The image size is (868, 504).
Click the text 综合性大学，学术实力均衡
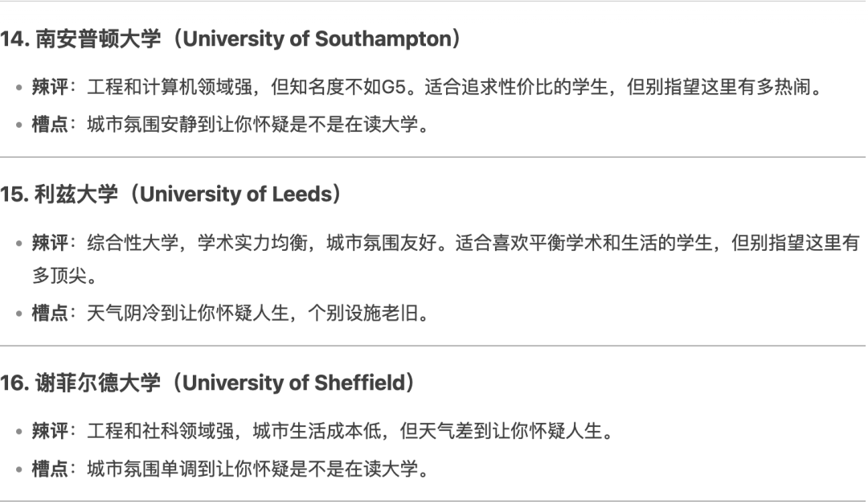(197, 243)
